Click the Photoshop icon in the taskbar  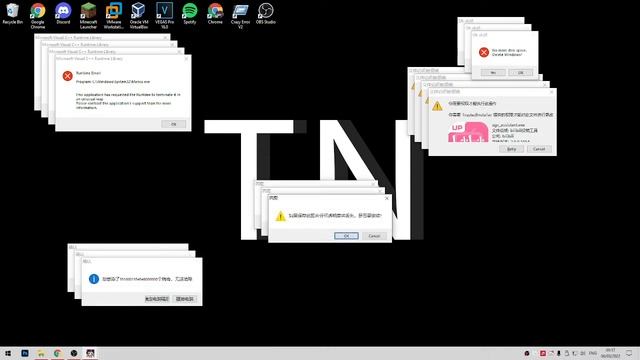pyautogui.click(x=25, y=353)
